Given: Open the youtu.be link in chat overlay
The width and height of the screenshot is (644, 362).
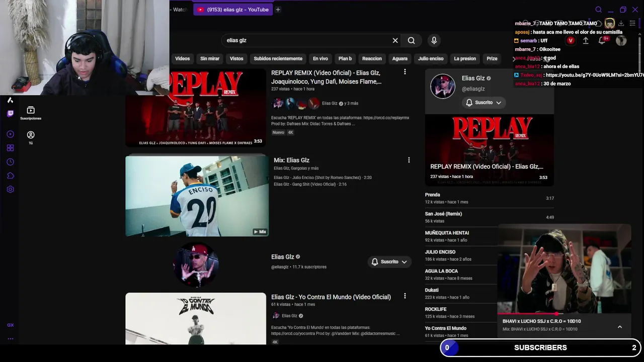Looking at the screenshot, I should (594, 75).
